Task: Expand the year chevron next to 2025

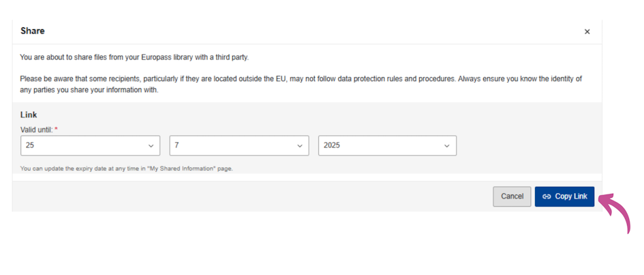Action: pos(447,146)
